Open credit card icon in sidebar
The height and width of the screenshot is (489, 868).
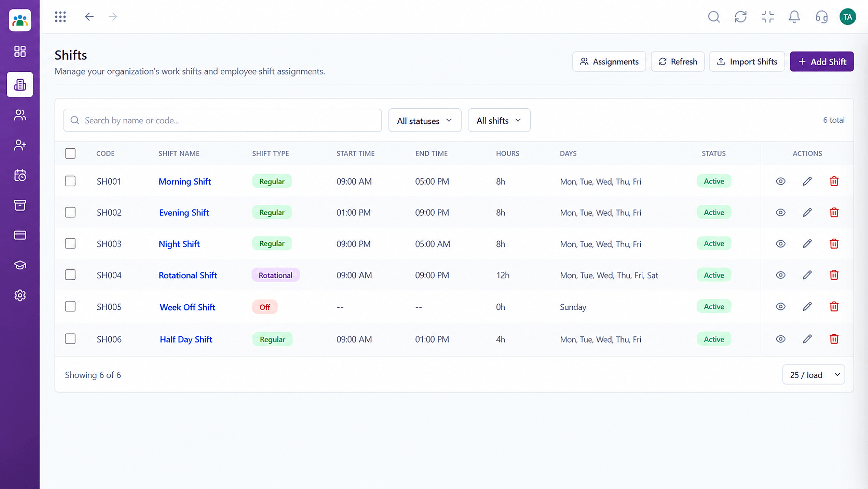click(20, 235)
